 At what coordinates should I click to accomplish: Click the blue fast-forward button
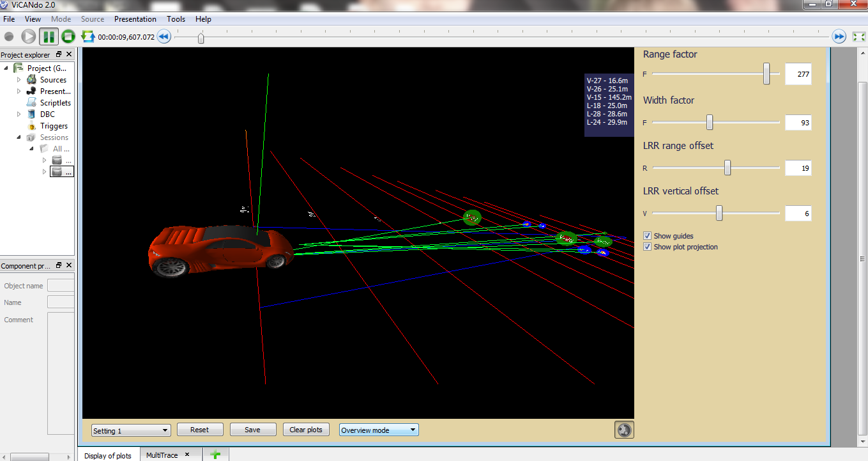839,37
